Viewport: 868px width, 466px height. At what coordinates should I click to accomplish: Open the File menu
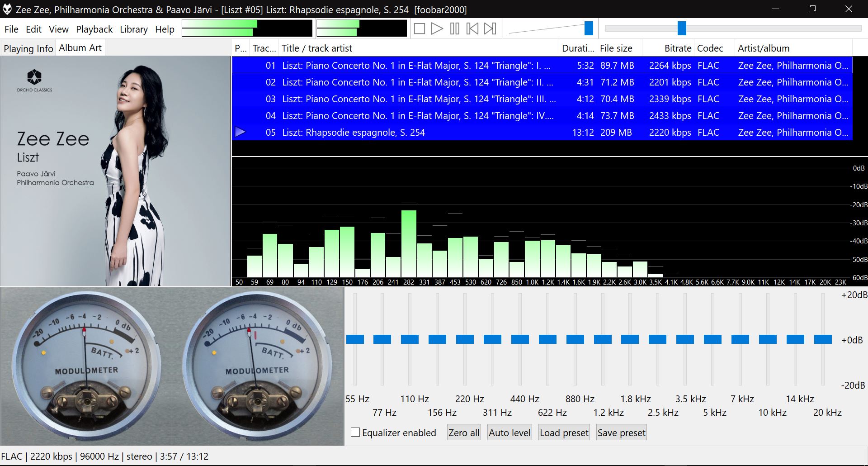tap(11, 29)
